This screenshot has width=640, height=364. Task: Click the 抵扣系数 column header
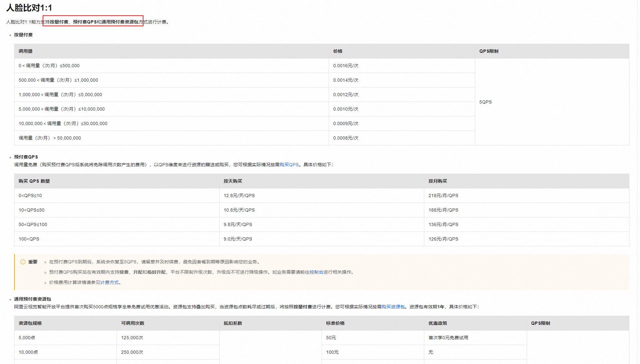point(270,323)
